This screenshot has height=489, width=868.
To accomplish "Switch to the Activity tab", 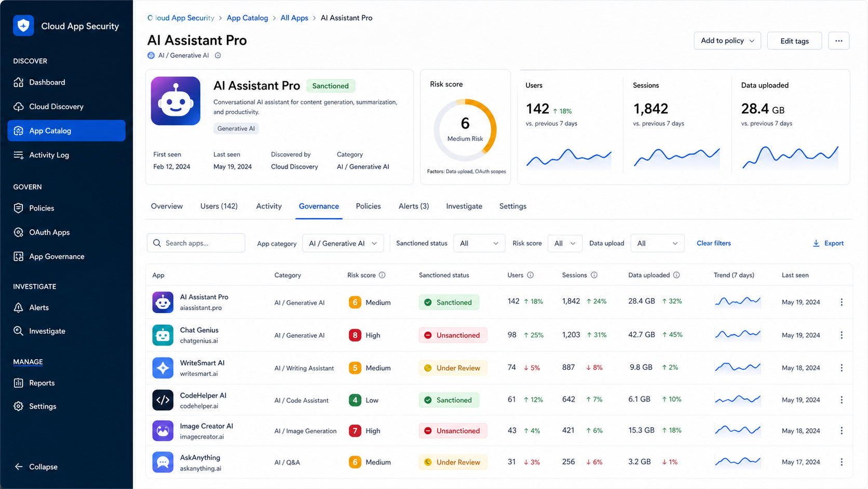I will [x=269, y=206].
